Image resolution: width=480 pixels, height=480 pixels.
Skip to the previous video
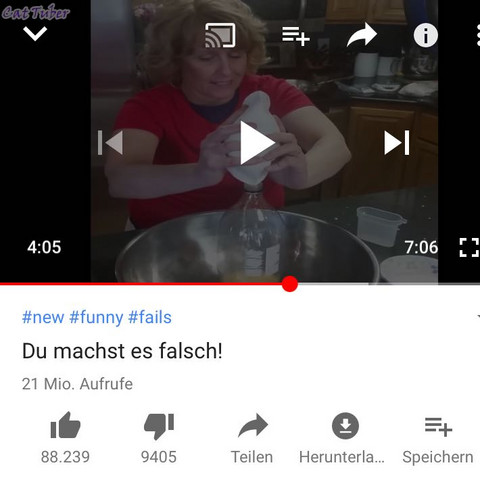(x=110, y=143)
